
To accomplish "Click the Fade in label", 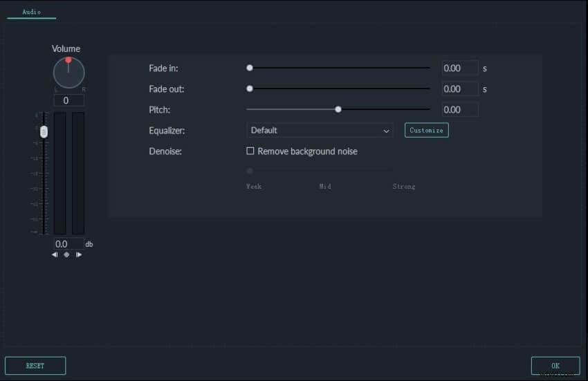I will click(163, 68).
